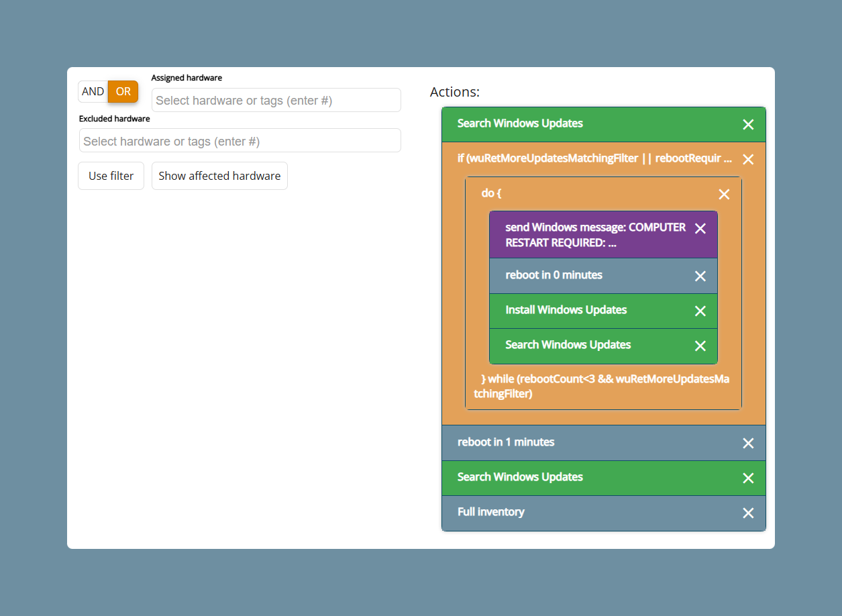Delete the Install Windows Updates action
842x616 pixels.
coord(700,311)
